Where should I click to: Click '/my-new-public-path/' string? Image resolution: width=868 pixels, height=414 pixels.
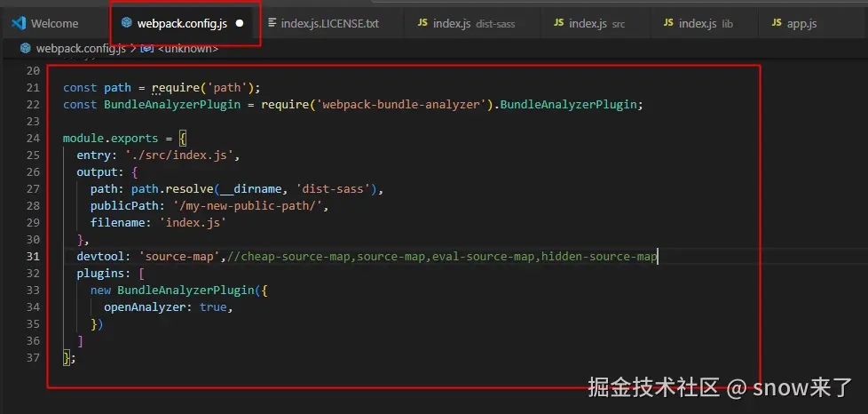pyautogui.click(x=247, y=205)
